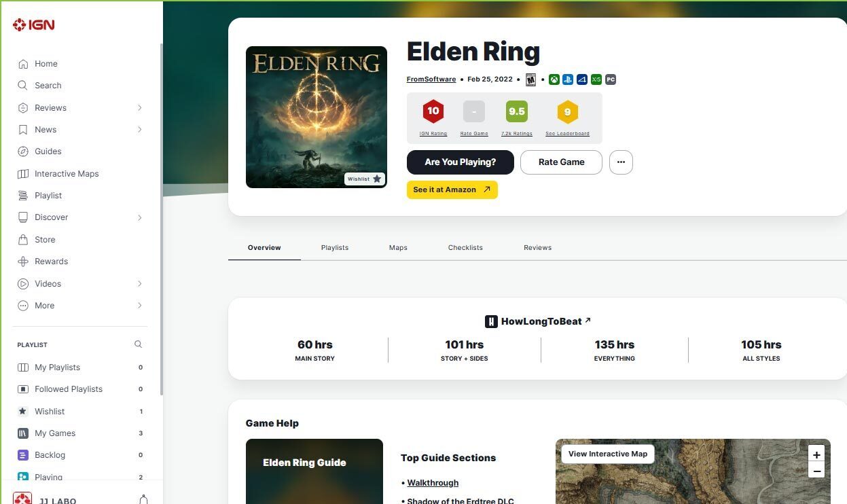This screenshot has width=847, height=504.
Task: Open the FromSoftware developer link
Action: tap(431, 79)
